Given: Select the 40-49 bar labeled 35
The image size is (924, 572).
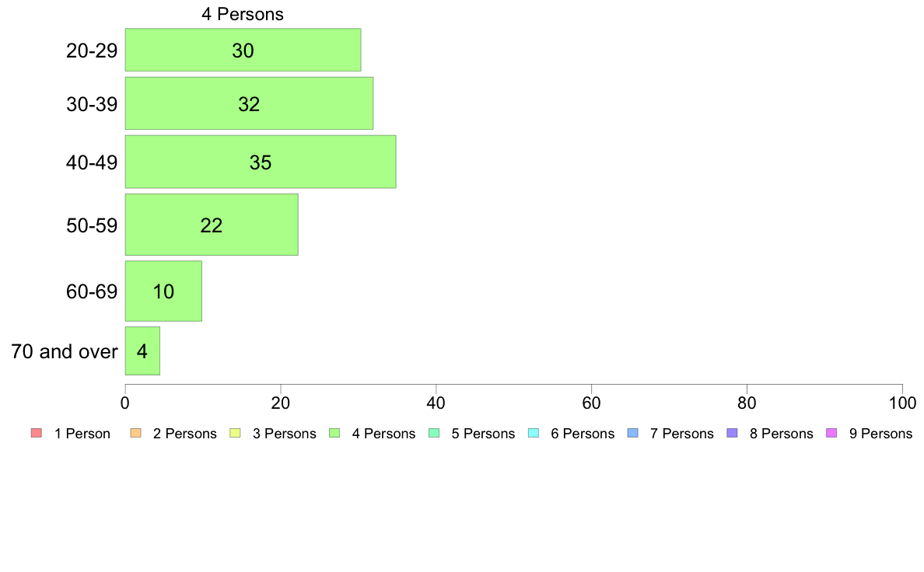Looking at the screenshot, I should tap(261, 162).
